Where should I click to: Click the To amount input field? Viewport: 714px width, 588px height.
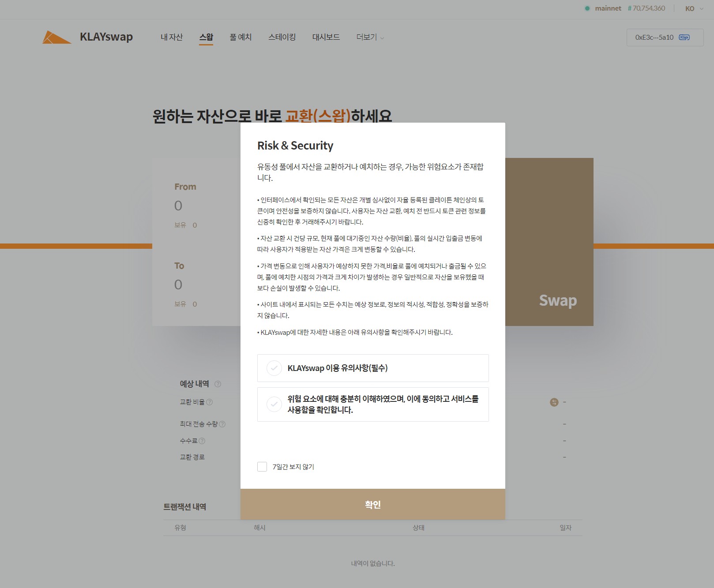click(178, 285)
